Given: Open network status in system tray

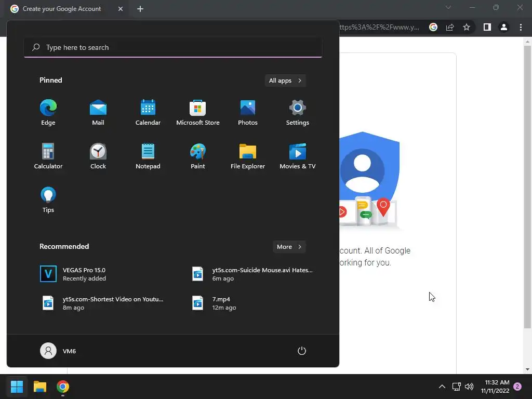Looking at the screenshot, I should (x=456, y=387).
